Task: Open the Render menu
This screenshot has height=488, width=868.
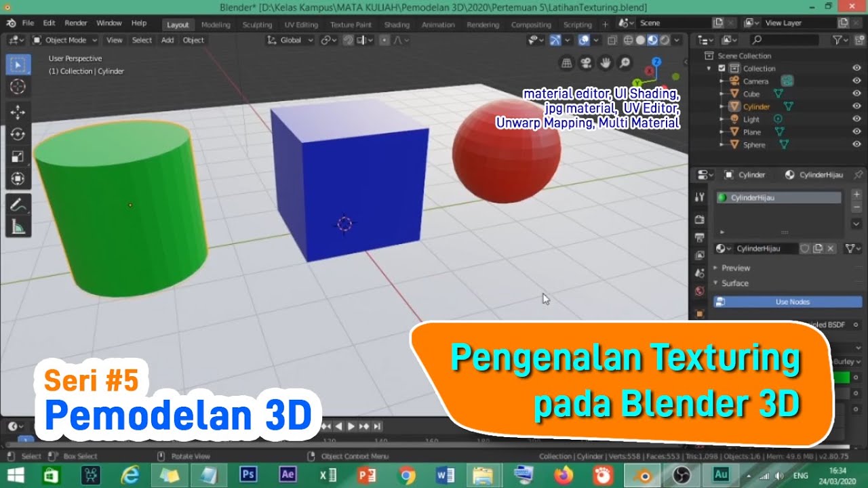Action: (x=76, y=23)
